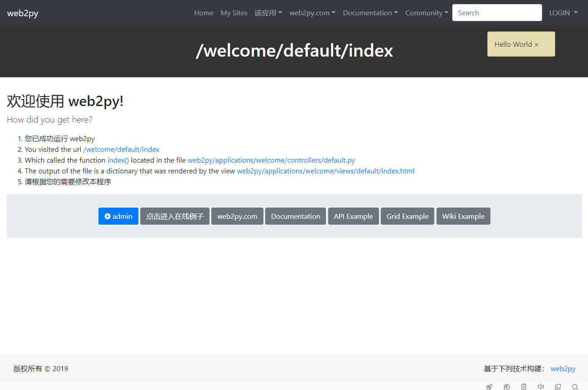Click the API Example button
Screen dimensions: 588x390
point(353,216)
